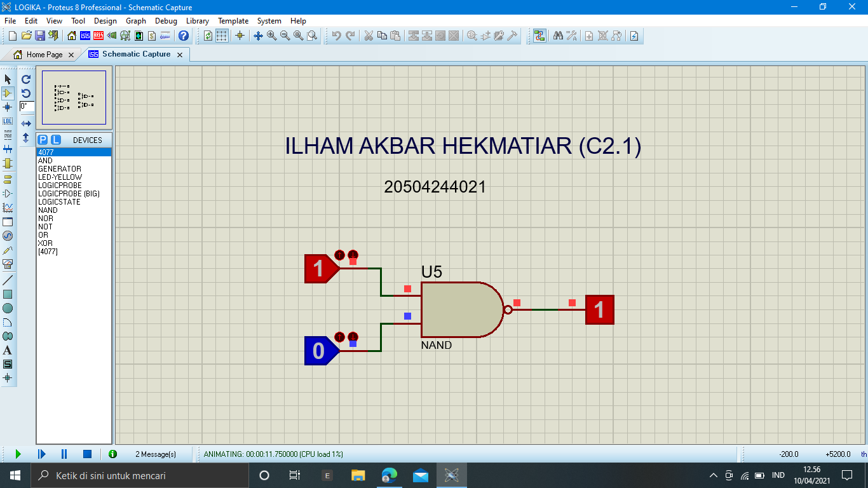Click the Rotate Anti-Clockwise icon

[x=26, y=93]
